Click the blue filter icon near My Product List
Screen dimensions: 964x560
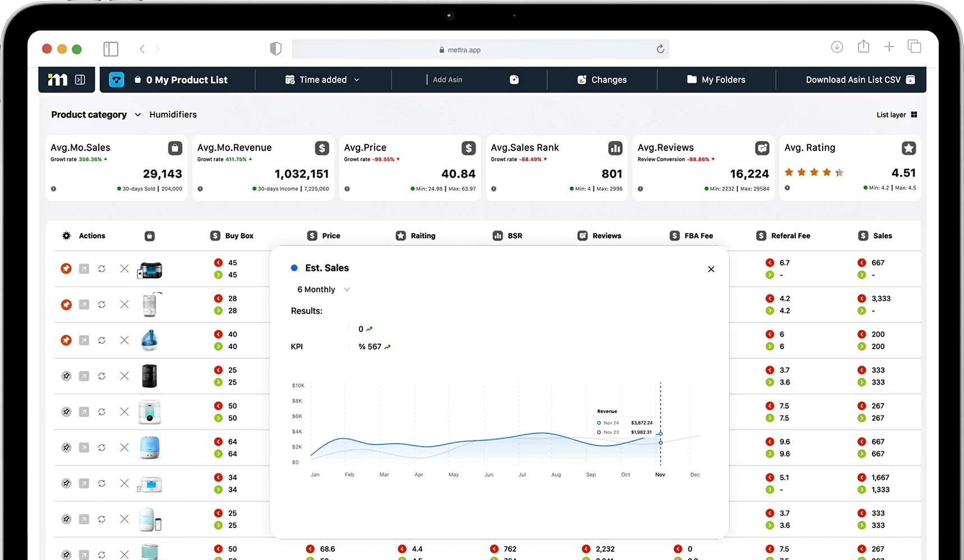(x=116, y=80)
